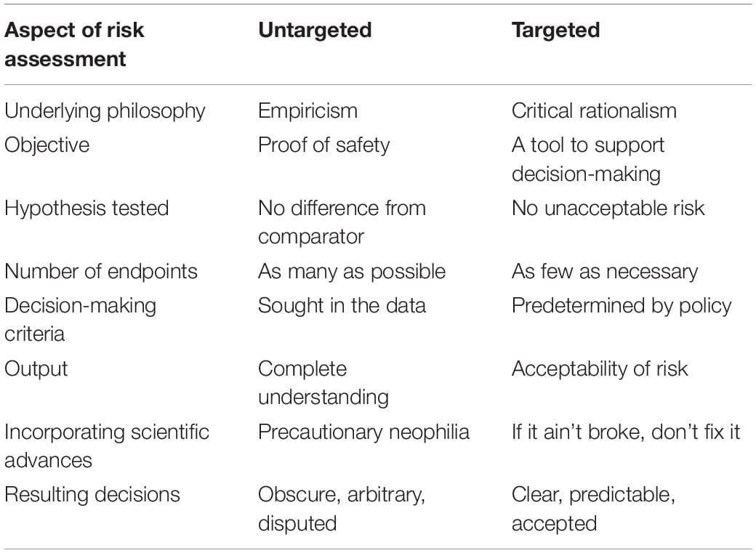756x553 pixels.
Task: Click the 'Untargeted' column header
Action: point(315,31)
